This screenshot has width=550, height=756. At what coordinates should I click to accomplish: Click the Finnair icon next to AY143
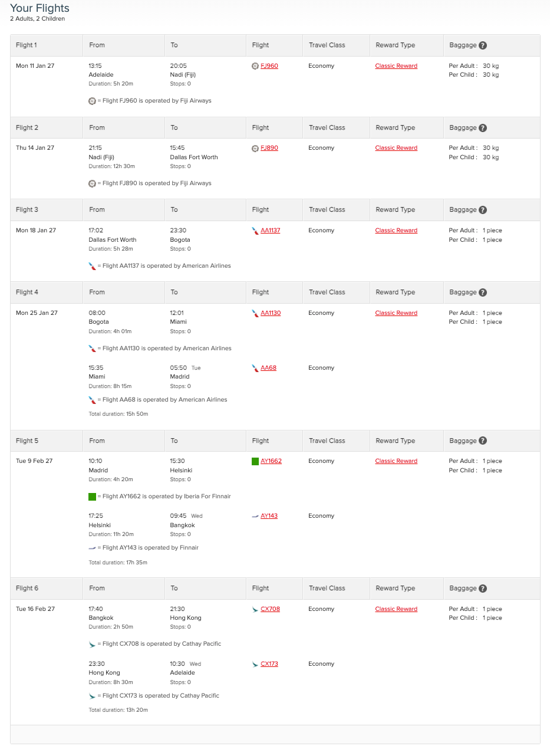[x=255, y=515]
